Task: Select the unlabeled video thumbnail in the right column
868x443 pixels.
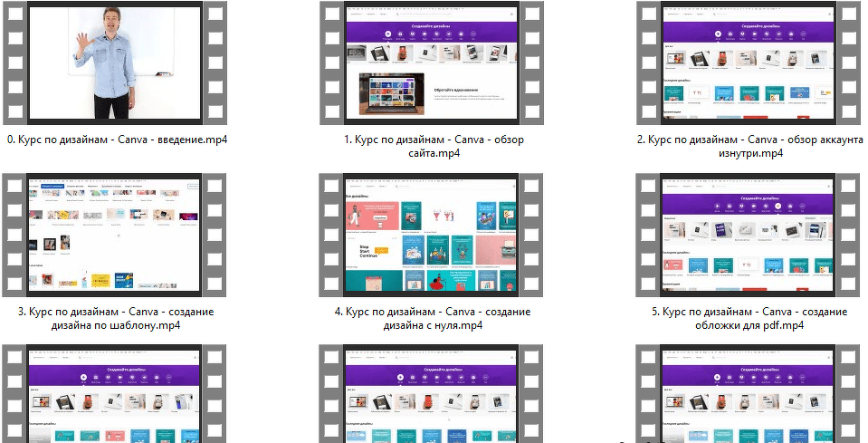Action: [749, 394]
